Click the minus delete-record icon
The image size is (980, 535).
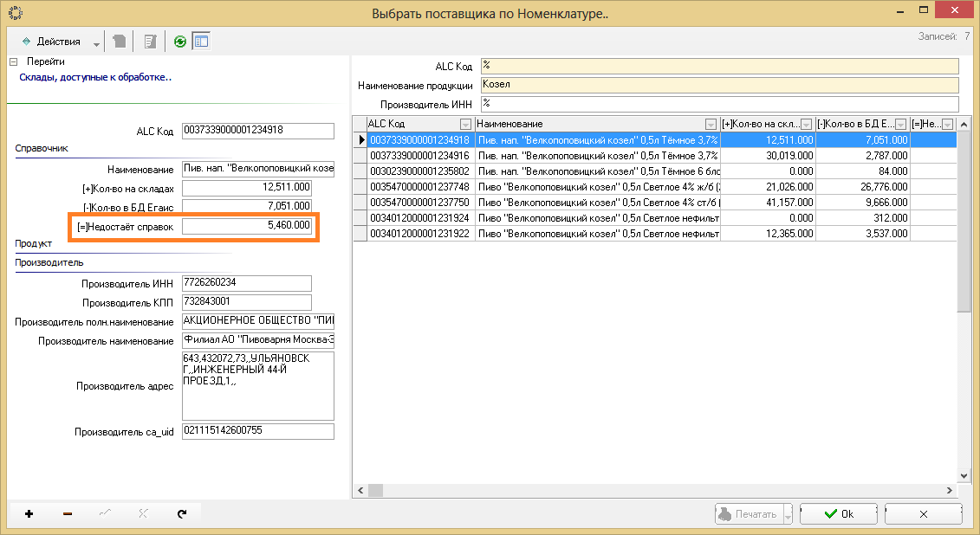68,513
